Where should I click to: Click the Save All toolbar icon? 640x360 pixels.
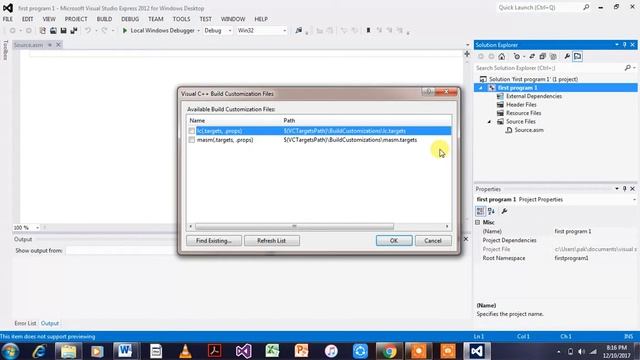[74, 31]
